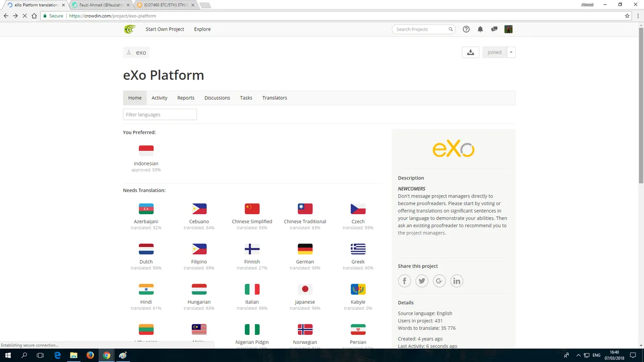The height and width of the screenshot is (362, 644).
Task: Open Windows taskbar search
Action: 24,355
